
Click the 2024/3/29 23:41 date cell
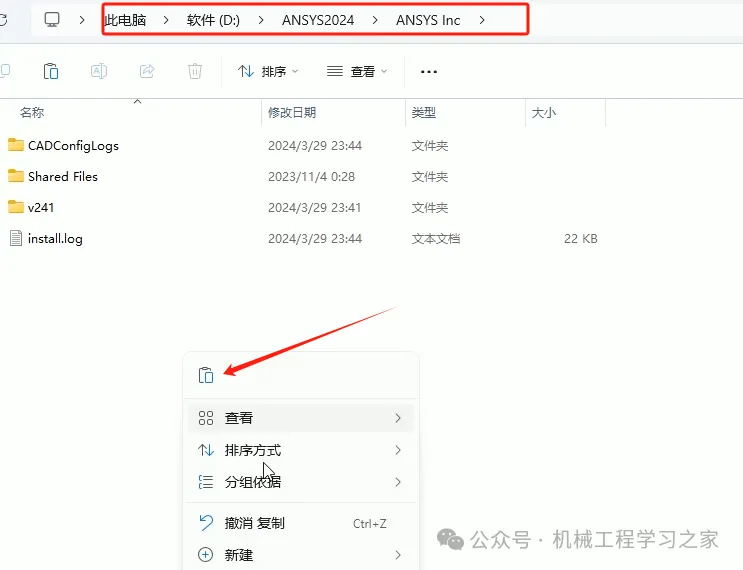click(x=315, y=207)
